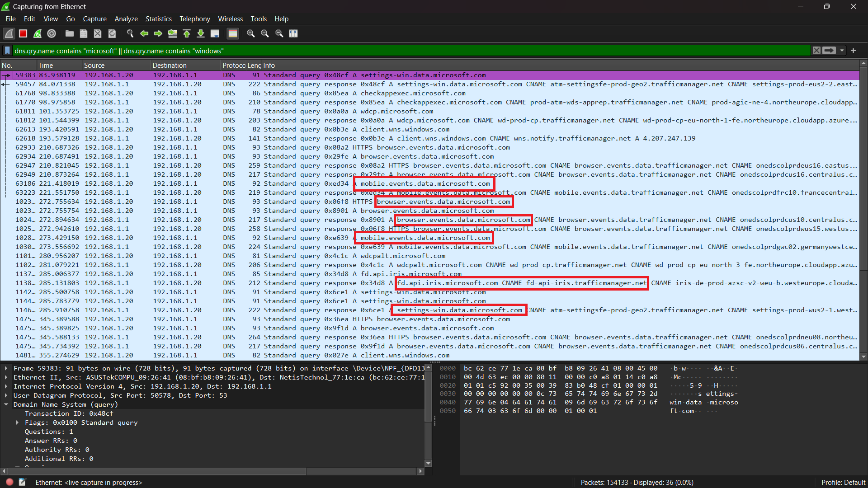Restart the current capture
This screenshot has height=488, width=868.
click(38, 33)
